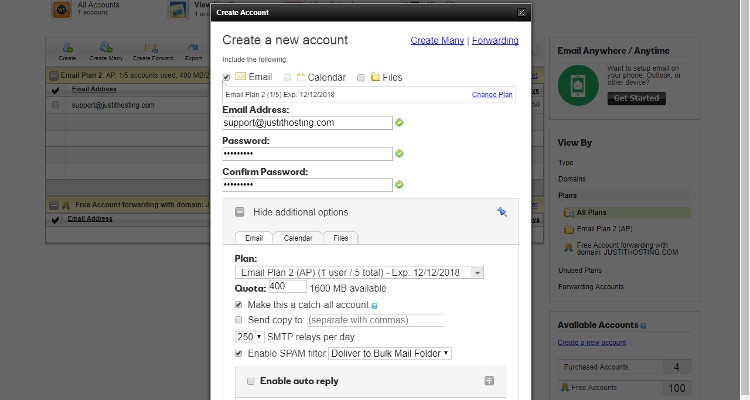
Task: Toggle the Email include checkbox
Action: point(226,77)
